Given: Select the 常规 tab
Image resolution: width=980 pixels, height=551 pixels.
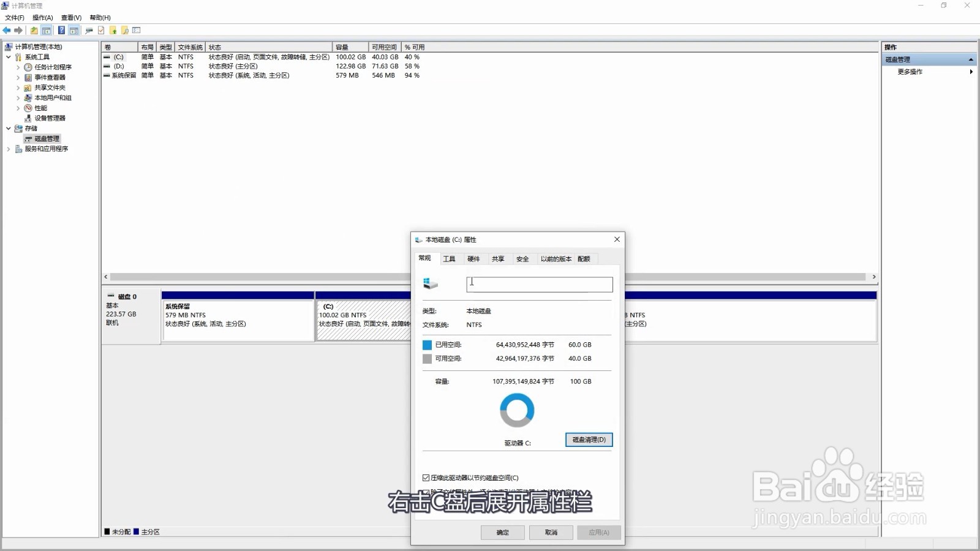Looking at the screenshot, I should 425,258.
